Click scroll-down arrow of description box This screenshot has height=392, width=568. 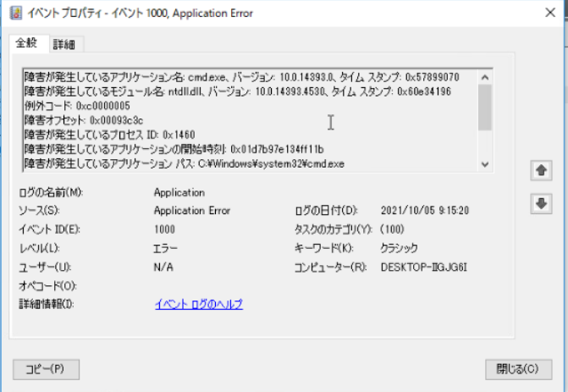coord(485,164)
